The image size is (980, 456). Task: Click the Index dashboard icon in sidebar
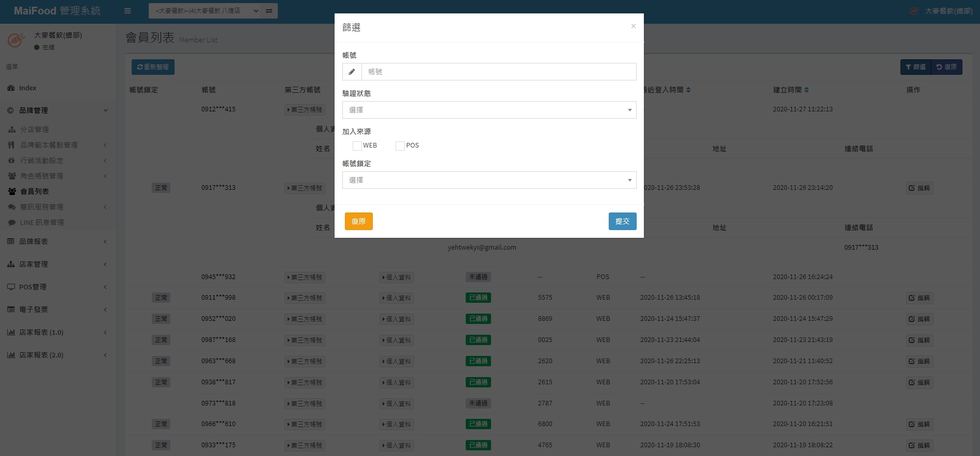[11, 88]
